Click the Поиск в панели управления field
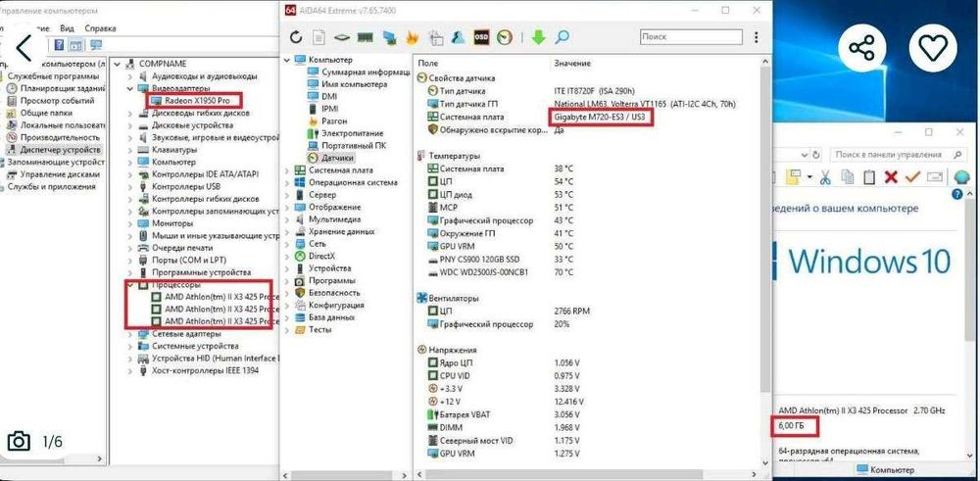This screenshot has height=481, width=980. (x=897, y=155)
